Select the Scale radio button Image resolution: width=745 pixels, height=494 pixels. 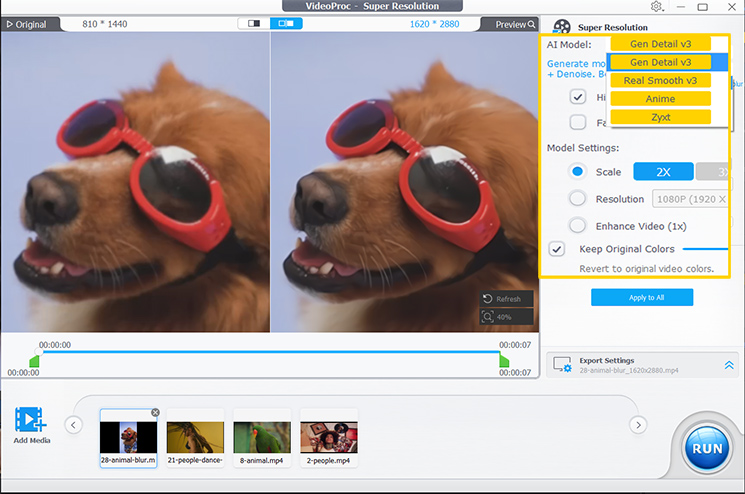pos(577,171)
